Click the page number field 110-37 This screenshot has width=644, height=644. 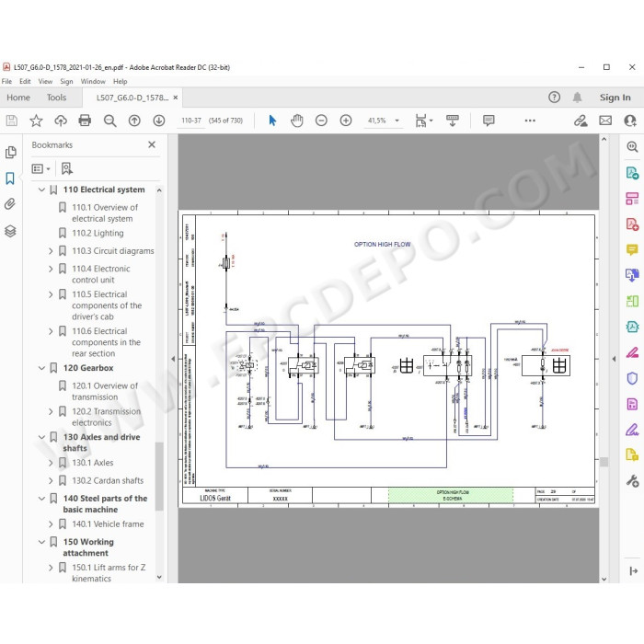(x=191, y=121)
